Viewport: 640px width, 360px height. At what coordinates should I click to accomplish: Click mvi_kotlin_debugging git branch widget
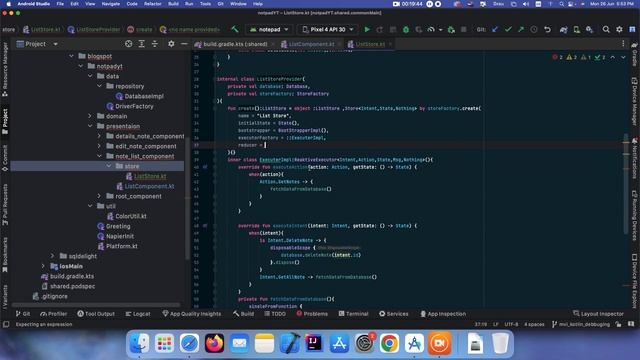580,324
